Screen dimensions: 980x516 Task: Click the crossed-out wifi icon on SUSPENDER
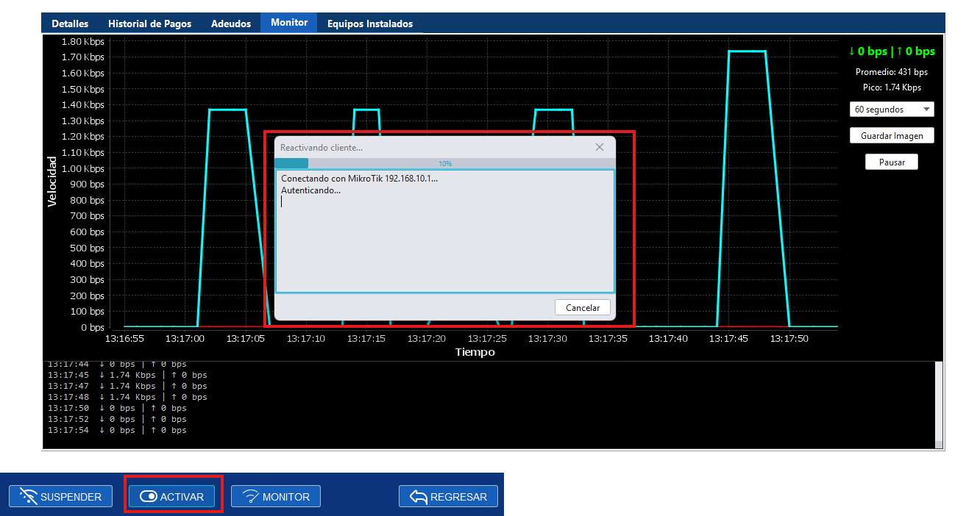tap(28, 497)
